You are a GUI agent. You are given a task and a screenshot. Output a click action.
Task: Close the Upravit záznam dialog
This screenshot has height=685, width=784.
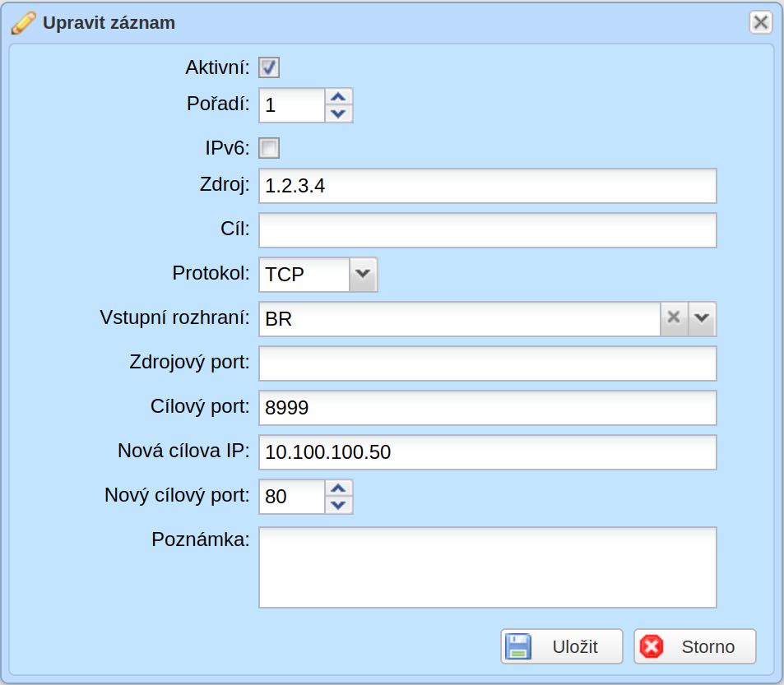pyautogui.click(x=760, y=22)
